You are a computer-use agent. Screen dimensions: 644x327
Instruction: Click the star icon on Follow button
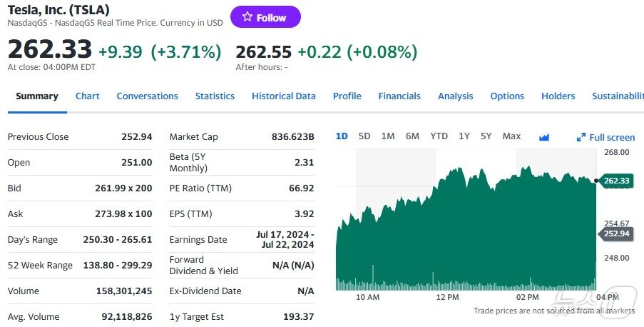pos(247,17)
